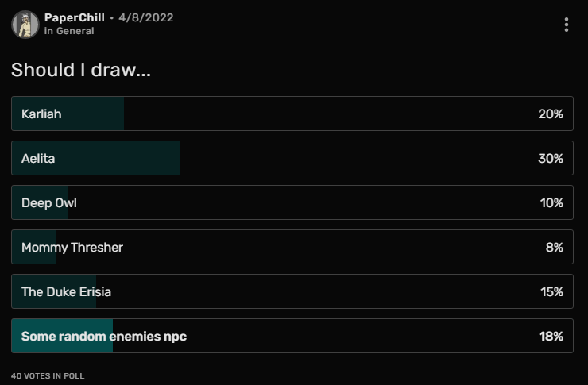
Task: Click the 15% result beside Duke Erisia
Action: (551, 291)
